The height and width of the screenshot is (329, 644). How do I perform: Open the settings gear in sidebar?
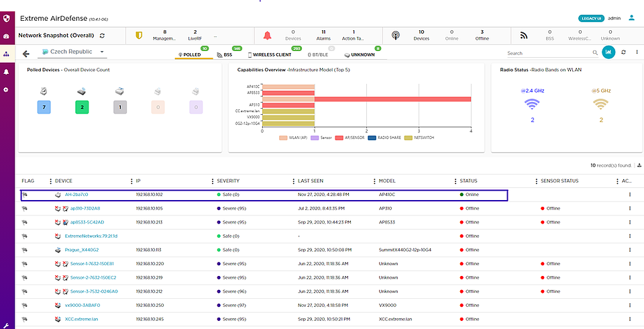[x=6, y=89]
